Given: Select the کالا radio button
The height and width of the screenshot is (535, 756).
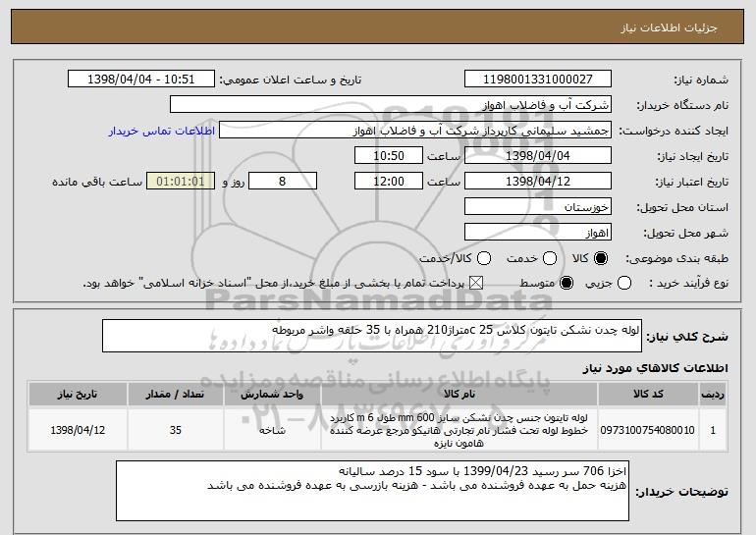Looking at the screenshot, I should point(601,258).
